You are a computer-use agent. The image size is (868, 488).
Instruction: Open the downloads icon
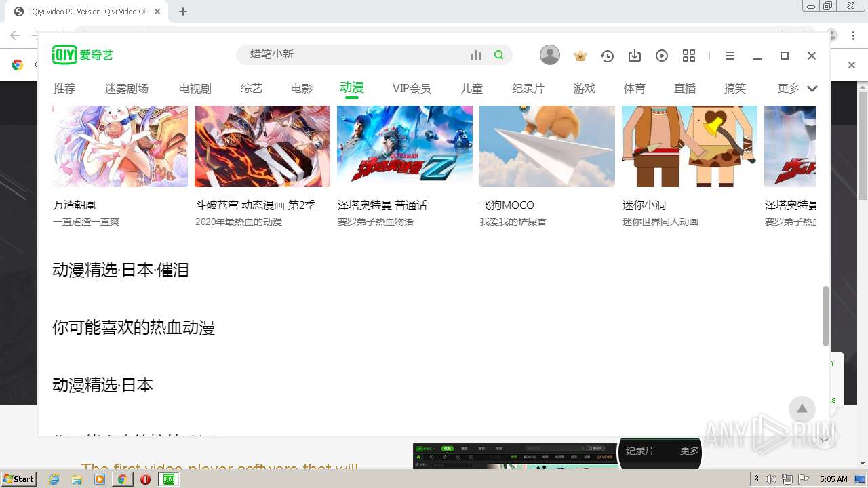click(x=635, y=56)
